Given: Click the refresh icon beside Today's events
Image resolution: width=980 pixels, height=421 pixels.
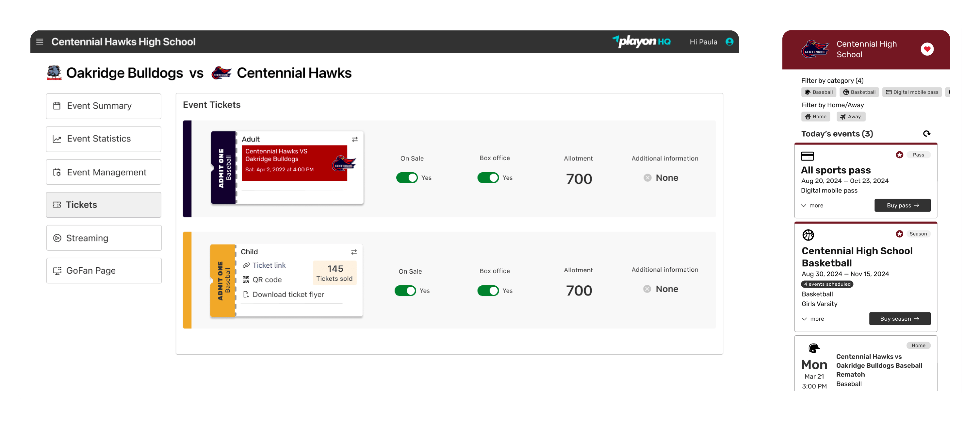Looking at the screenshot, I should (926, 134).
